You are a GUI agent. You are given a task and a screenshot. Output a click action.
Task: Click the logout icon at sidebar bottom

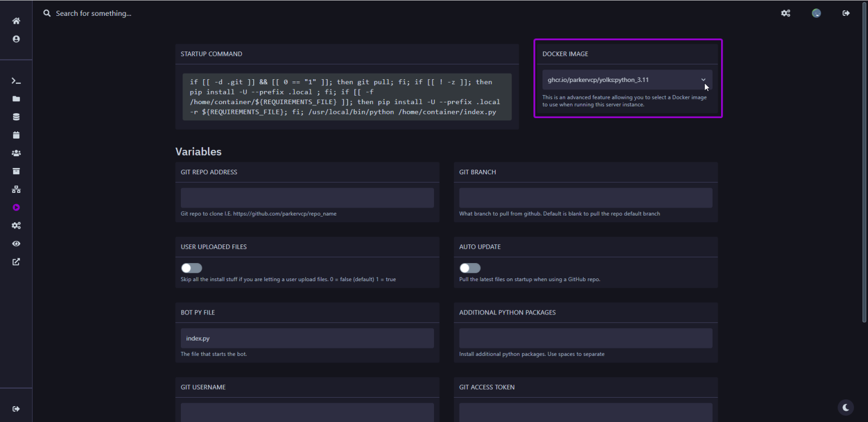click(x=16, y=408)
